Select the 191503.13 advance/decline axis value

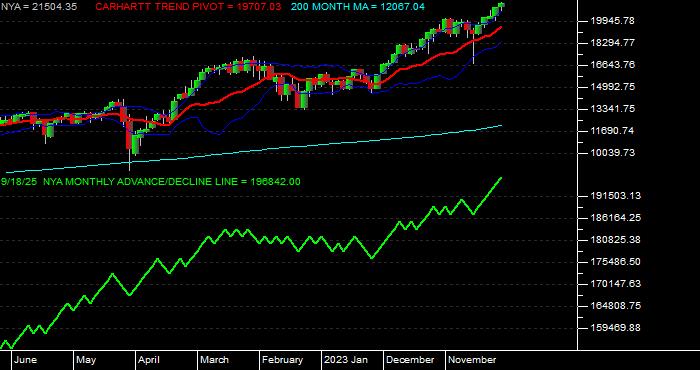[x=615, y=195]
